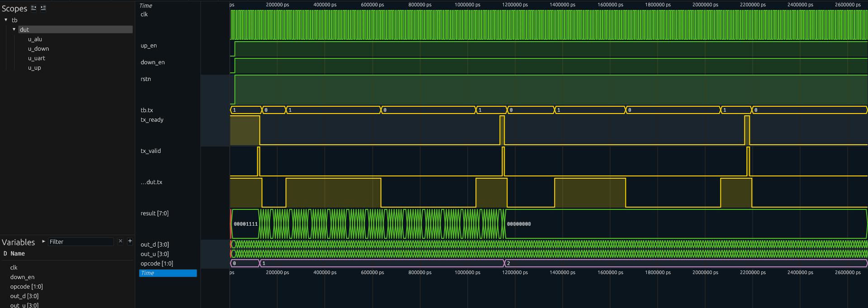Image resolution: width=868 pixels, height=308 pixels.
Task: Open the variable filter options arrow
Action: click(43, 242)
